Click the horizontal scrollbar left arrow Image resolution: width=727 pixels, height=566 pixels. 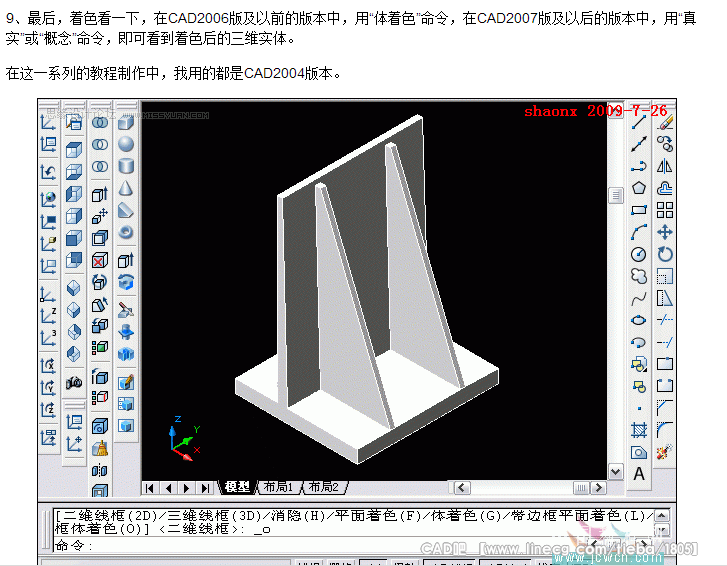460,488
